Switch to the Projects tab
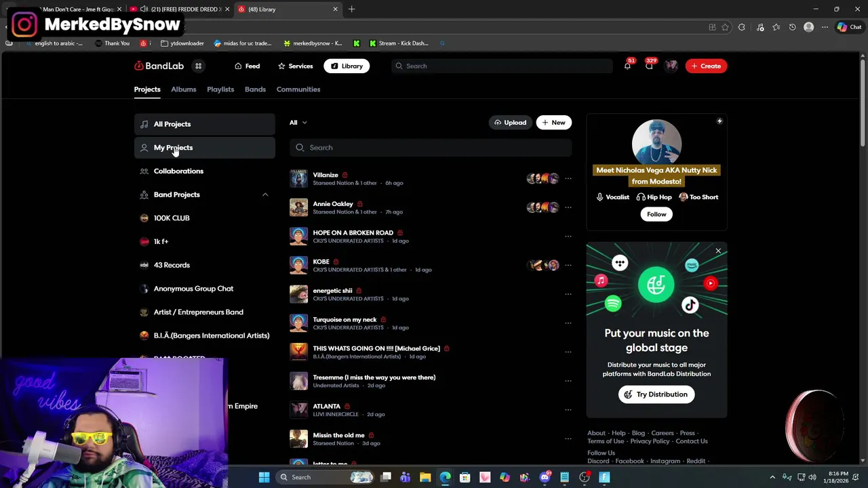 coord(147,89)
